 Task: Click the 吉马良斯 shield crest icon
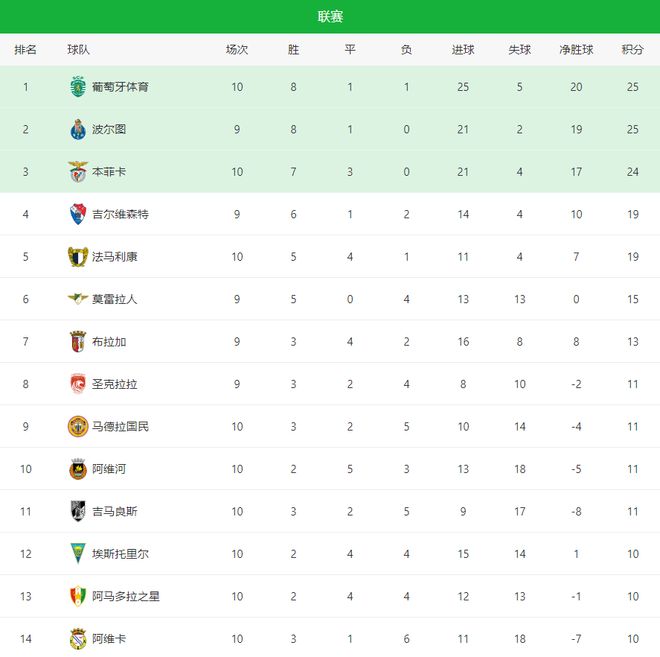78,512
